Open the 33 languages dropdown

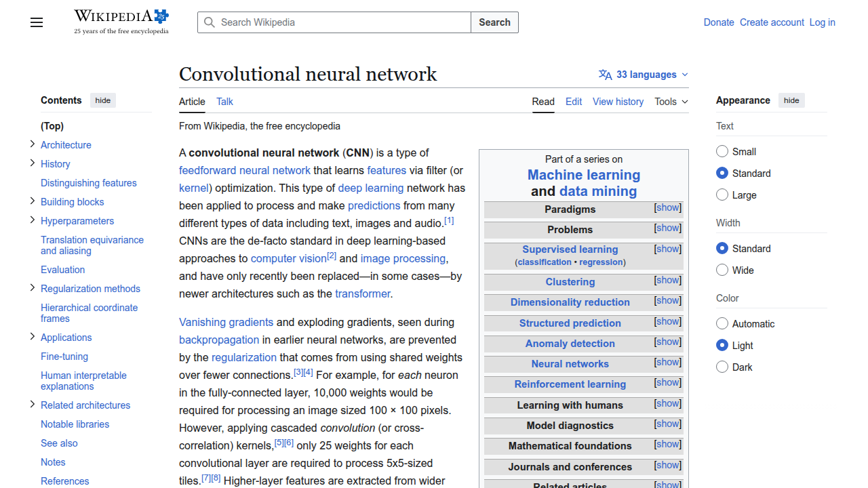(x=644, y=75)
